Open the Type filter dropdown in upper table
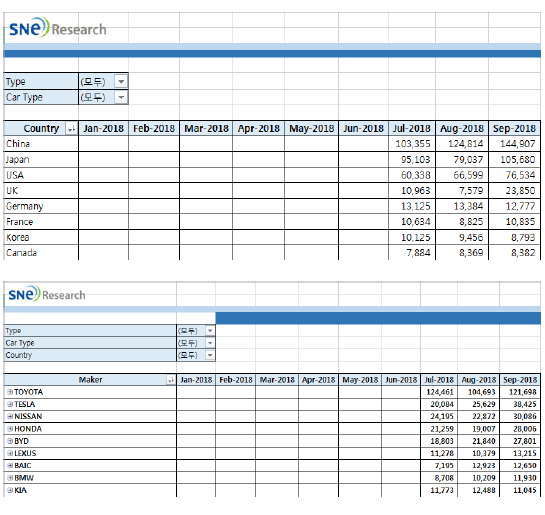 click(x=121, y=82)
